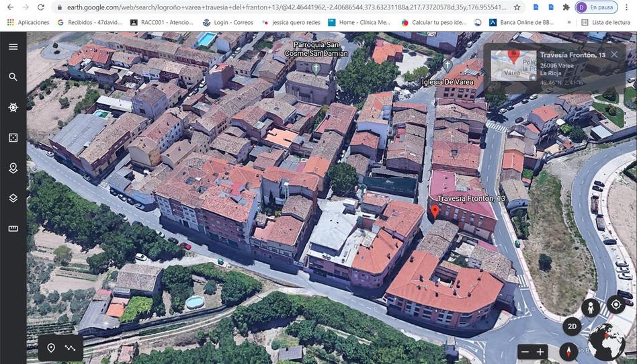This screenshot has width=637, height=364.
Task: Open the Login - Correos bookmark
Action: point(227,22)
